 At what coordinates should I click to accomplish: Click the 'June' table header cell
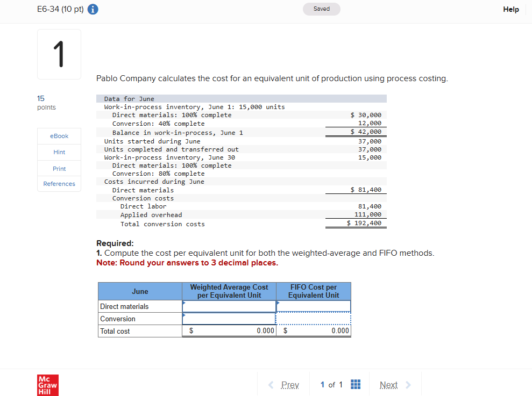point(140,291)
